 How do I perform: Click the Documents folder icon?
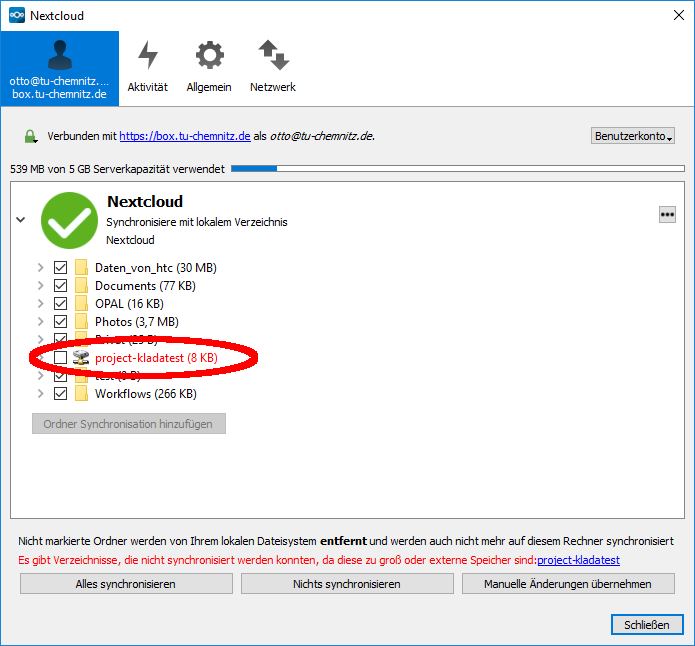click(x=82, y=286)
